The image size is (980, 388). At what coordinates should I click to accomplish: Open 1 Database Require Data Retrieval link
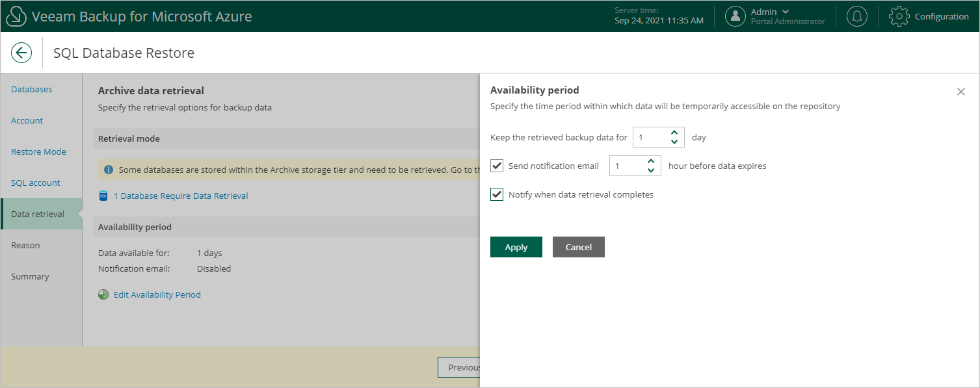[181, 196]
